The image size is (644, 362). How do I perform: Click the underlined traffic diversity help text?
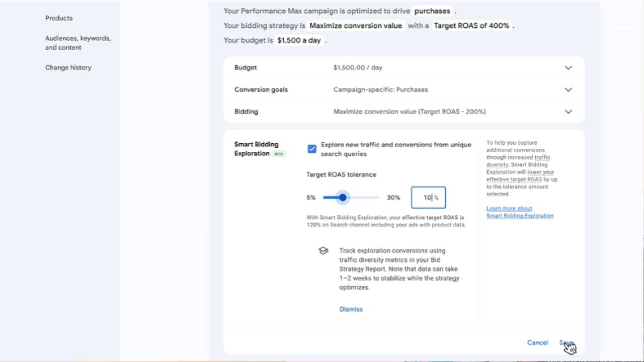pyautogui.click(x=518, y=161)
